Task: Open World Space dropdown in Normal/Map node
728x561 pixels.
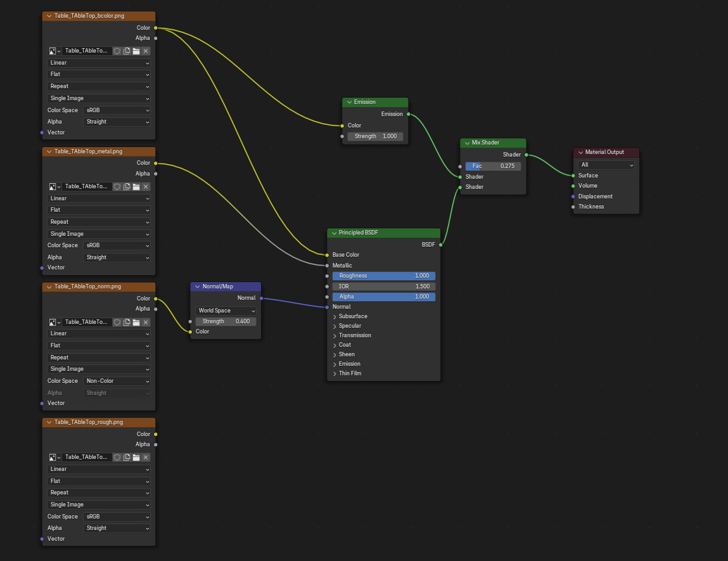Action: pos(226,311)
